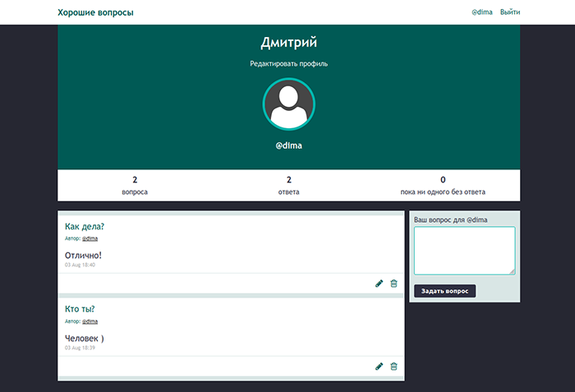
Task: Click the timestamp "03 Aug 18:39"
Action: pos(80,348)
